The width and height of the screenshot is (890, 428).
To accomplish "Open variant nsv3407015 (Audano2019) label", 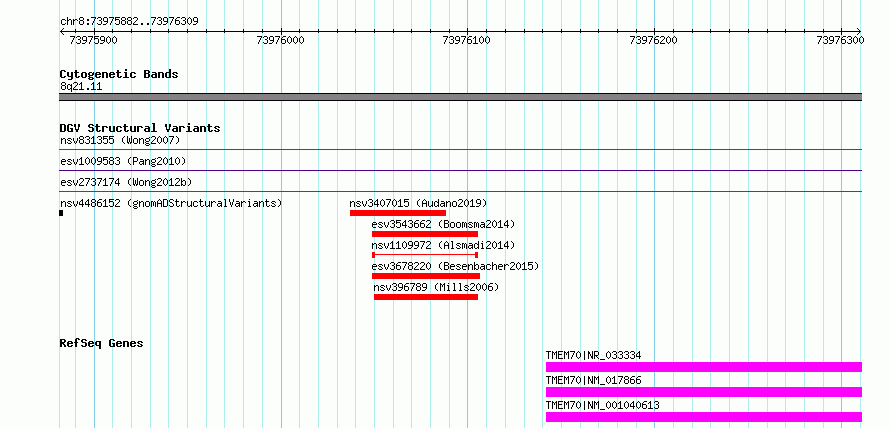I will [418, 203].
